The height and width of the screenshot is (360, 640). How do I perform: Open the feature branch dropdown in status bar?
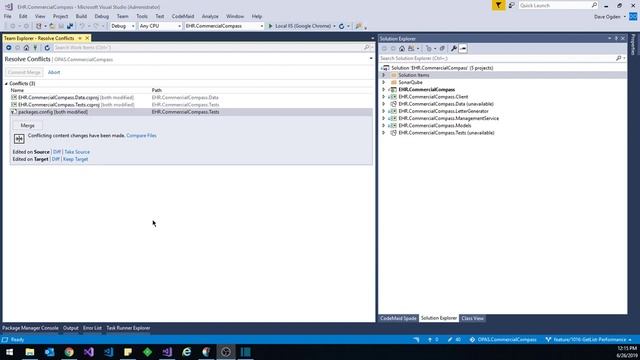click(x=589, y=340)
